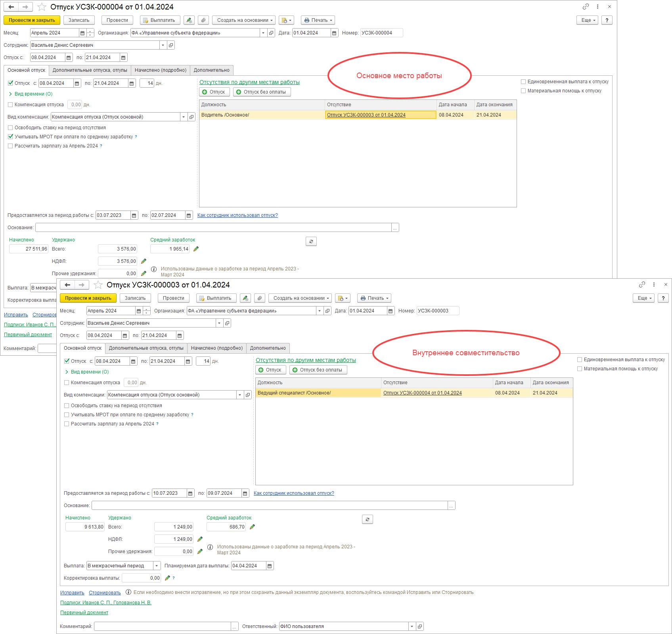Refresh calculation in window УСЗК-000003

click(368, 519)
